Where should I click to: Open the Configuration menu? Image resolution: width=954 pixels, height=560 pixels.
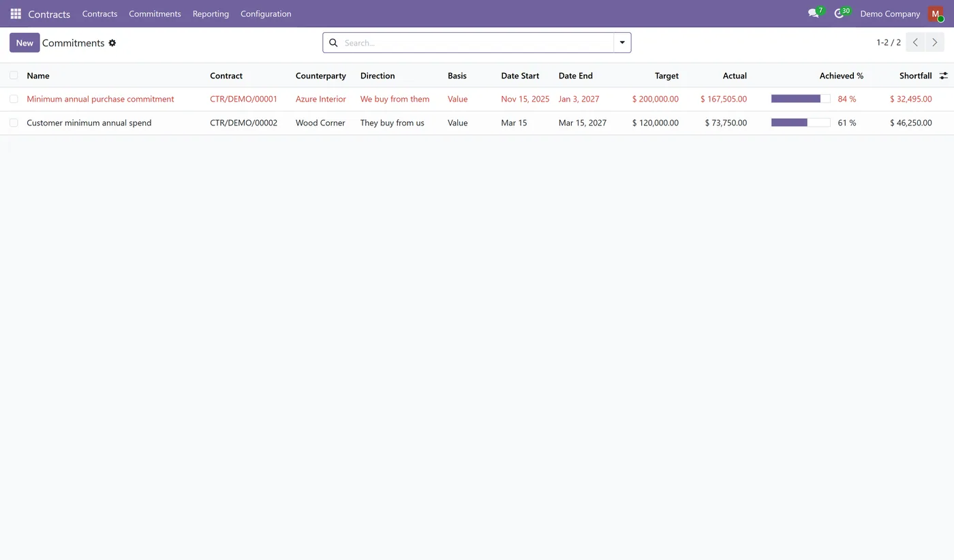(x=266, y=14)
